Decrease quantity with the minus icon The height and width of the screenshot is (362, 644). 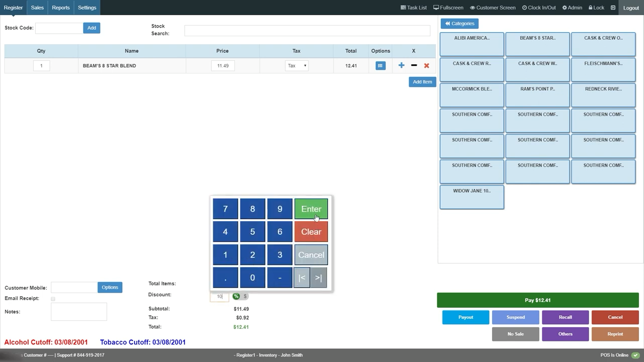[414, 65]
